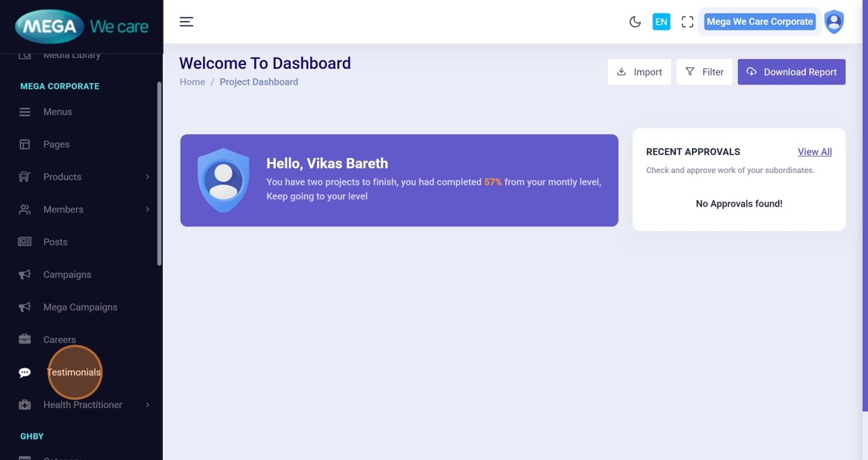Click the Import button
The image size is (868, 460).
[639, 72]
